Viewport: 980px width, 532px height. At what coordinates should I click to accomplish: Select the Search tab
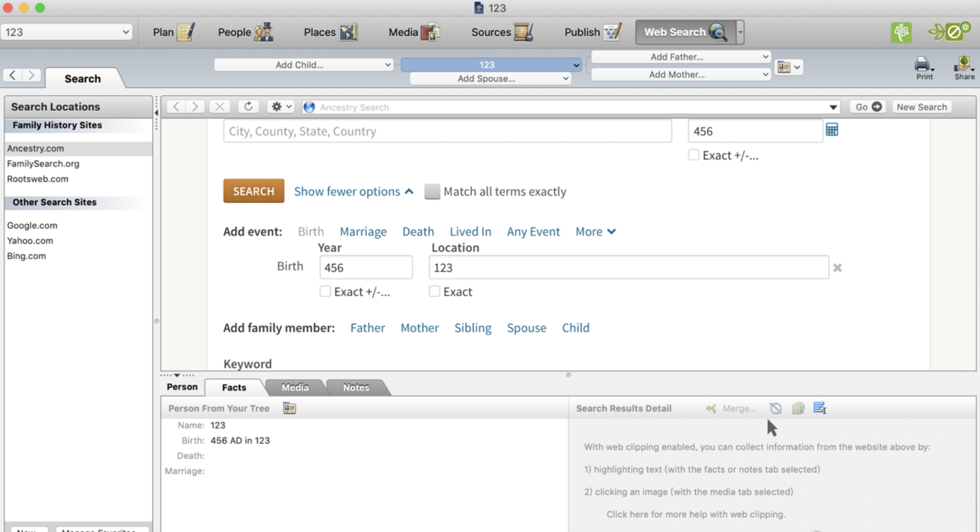83,78
